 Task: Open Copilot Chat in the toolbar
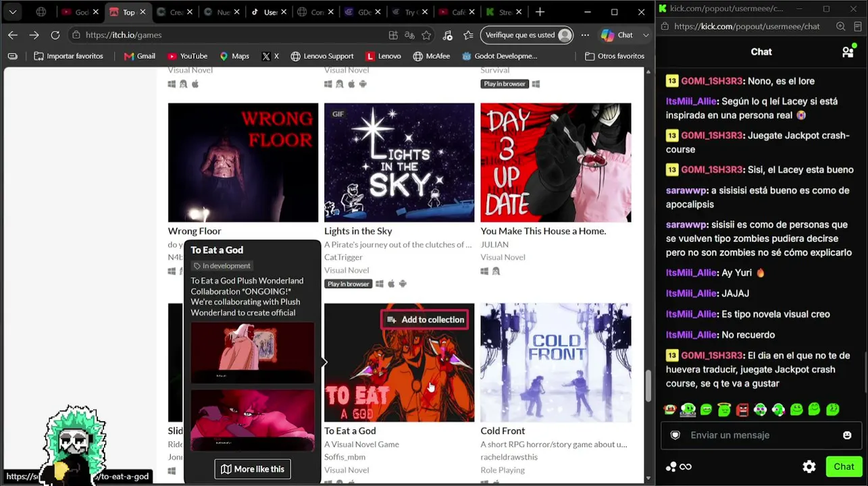coord(617,35)
